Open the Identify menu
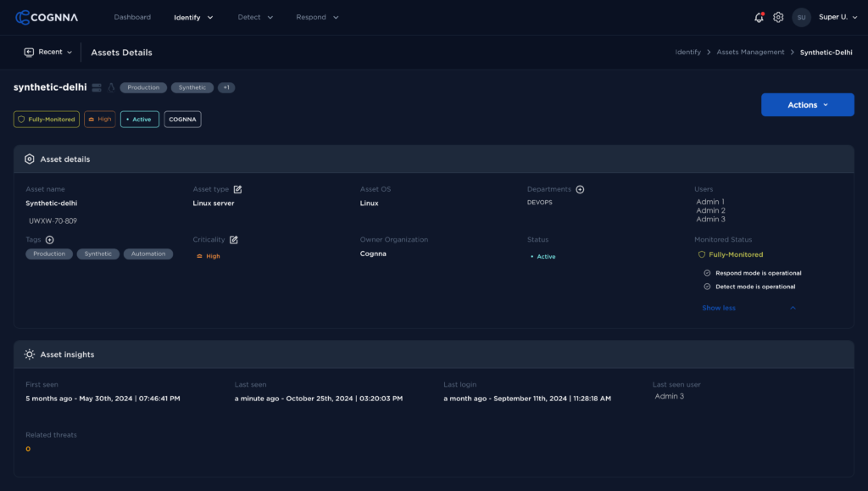This screenshot has width=868, height=491. [x=193, y=18]
